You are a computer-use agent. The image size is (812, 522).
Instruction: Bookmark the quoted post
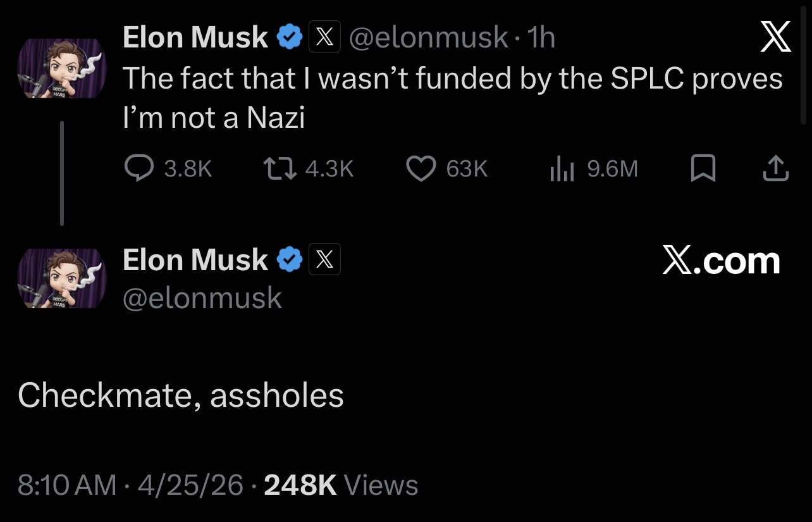click(703, 168)
